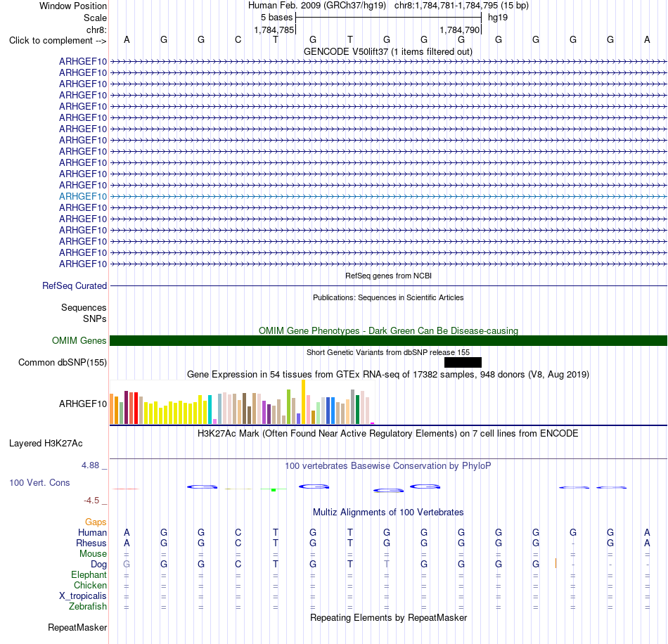Click the SNPs subtrack label
This screenshot has height=644, width=668.
pos(95,318)
